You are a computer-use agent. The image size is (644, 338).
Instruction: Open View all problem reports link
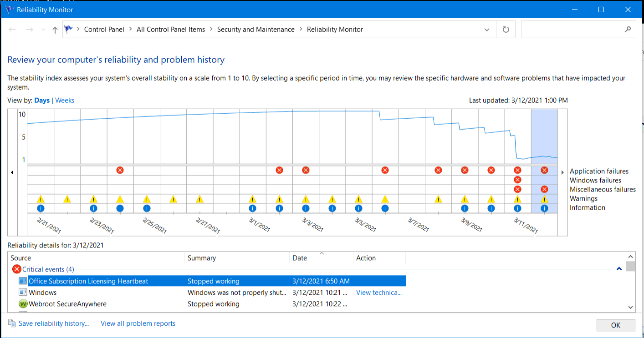[x=138, y=324]
